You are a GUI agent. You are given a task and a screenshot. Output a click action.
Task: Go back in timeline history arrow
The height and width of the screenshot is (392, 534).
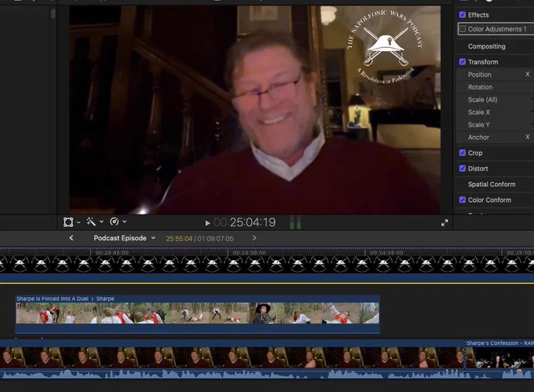pos(71,238)
